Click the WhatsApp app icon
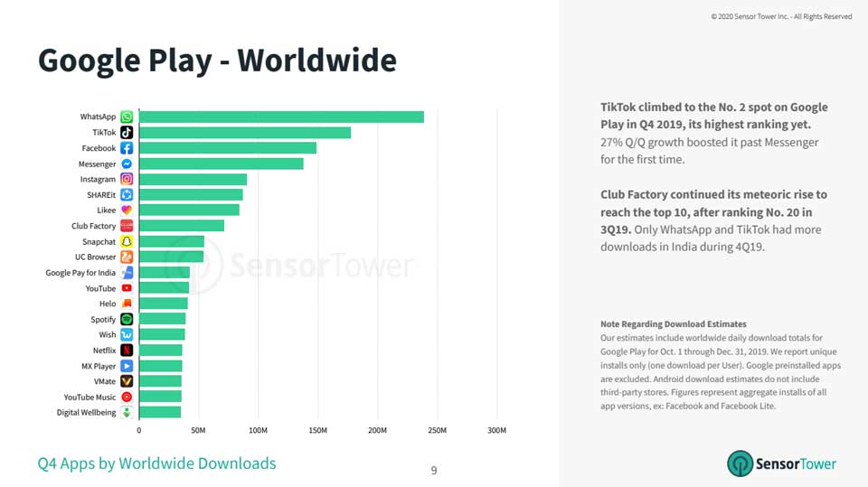868x487 pixels. tap(127, 117)
